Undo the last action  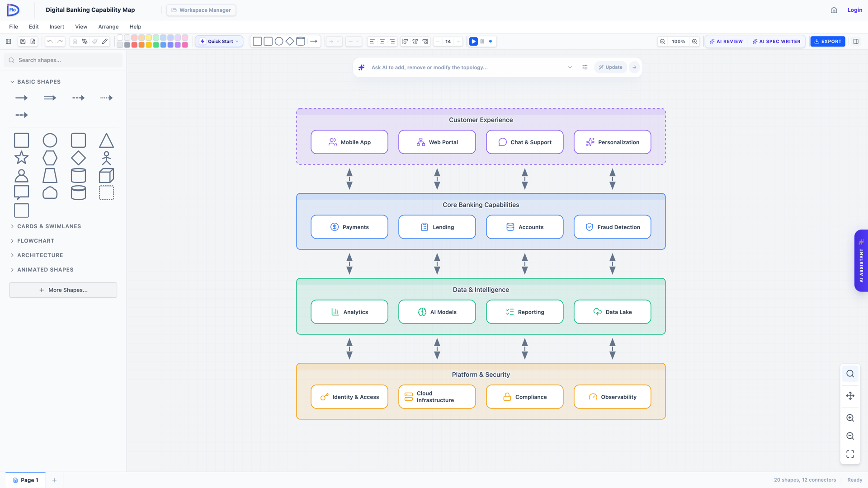pos(50,42)
